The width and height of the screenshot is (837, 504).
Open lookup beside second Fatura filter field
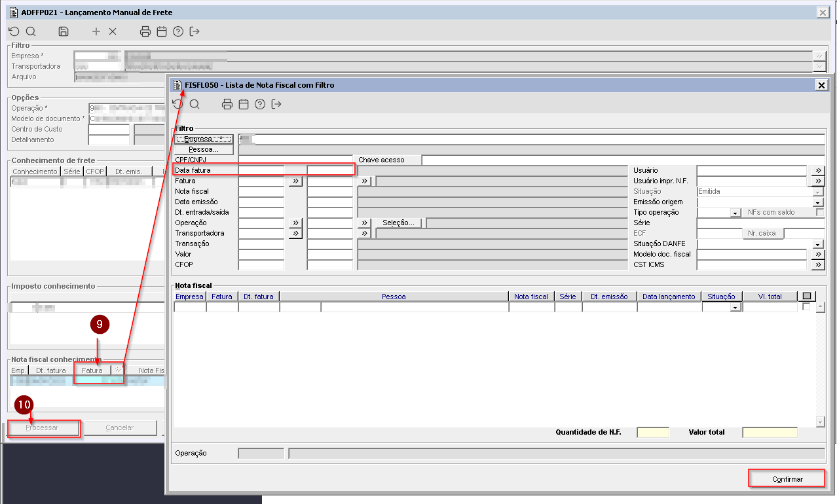(x=365, y=181)
